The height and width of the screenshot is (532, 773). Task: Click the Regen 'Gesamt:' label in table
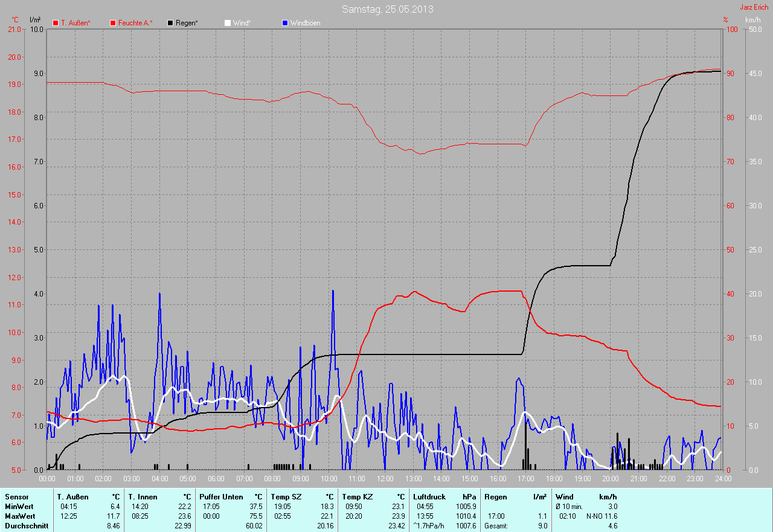[496, 526]
